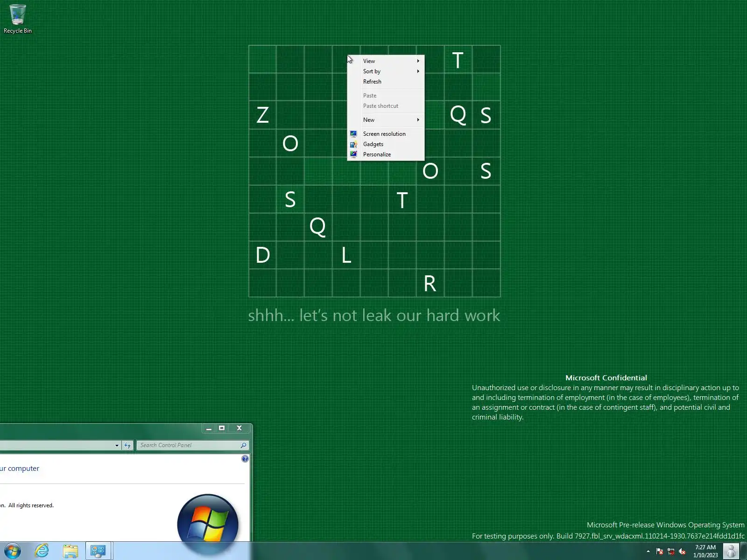Choose Personalize from the context menu
Image resolution: width=747 pixels, height=560 pixels.
tap(386, 154)
